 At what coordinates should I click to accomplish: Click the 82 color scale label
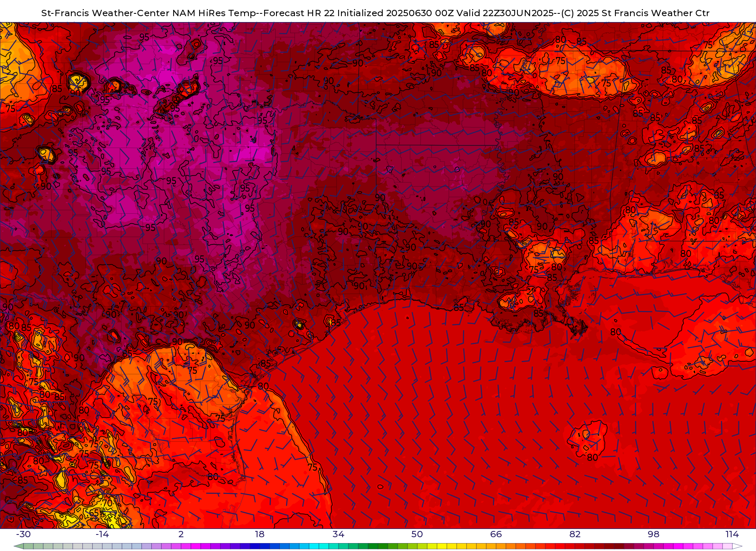point(575,534)
